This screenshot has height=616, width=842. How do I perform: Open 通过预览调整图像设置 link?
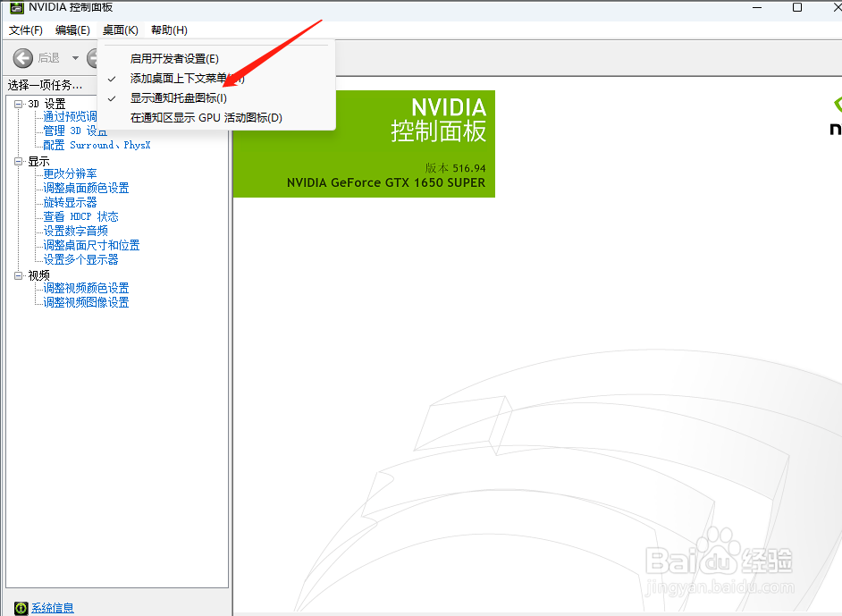[70, 116]
